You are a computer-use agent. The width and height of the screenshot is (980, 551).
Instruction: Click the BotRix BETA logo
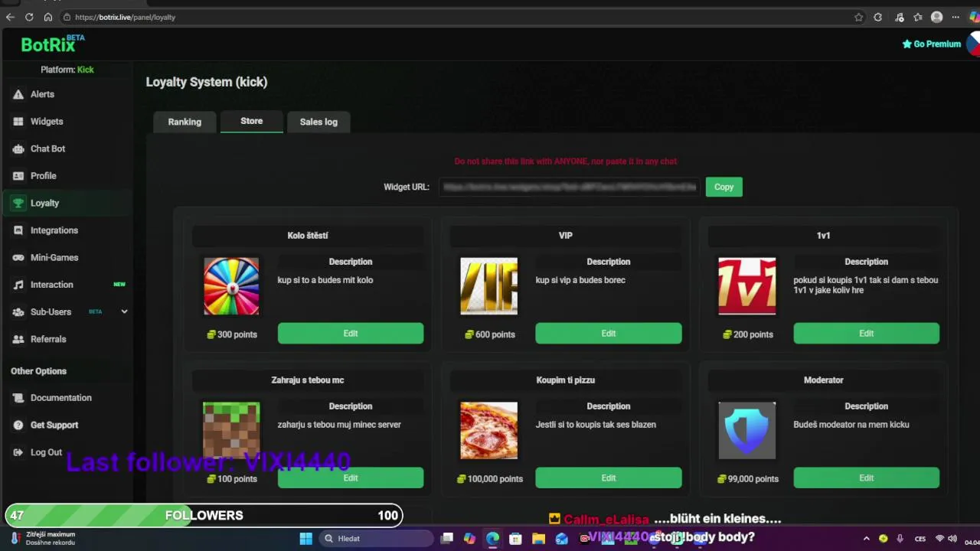[52, 44]
